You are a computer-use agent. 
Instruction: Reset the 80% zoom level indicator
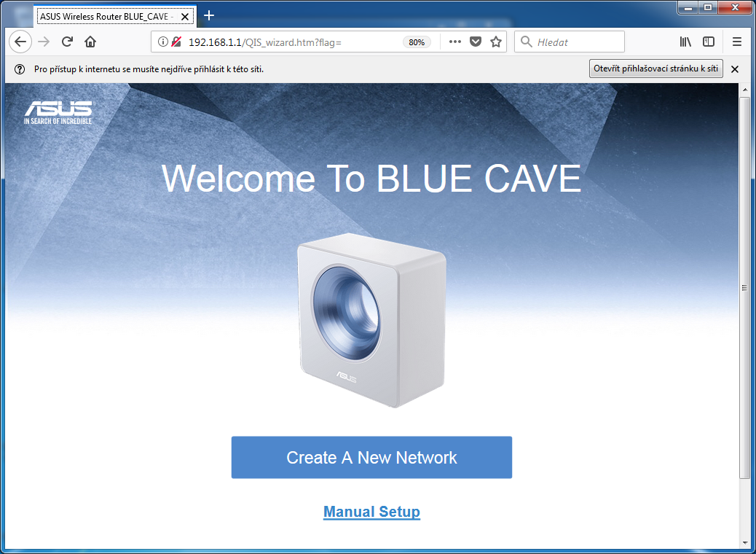click(x=417, y=42)
